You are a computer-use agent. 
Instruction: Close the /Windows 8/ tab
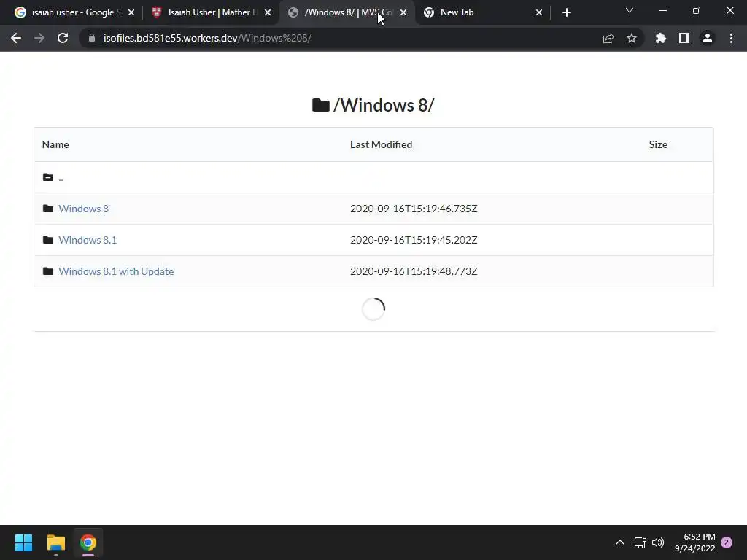tap(403, 12)
